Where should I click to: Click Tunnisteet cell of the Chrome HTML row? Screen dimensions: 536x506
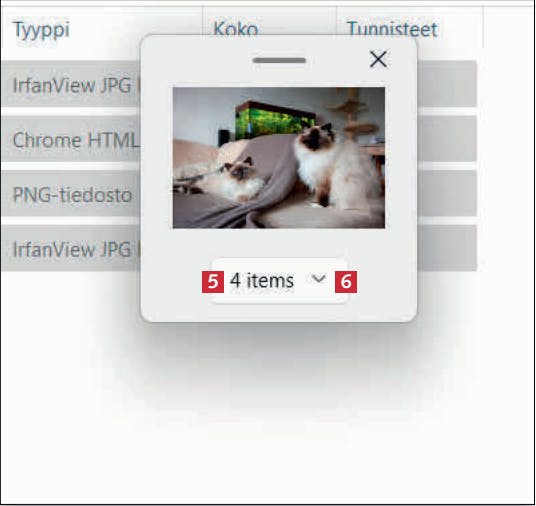[447, 139]
